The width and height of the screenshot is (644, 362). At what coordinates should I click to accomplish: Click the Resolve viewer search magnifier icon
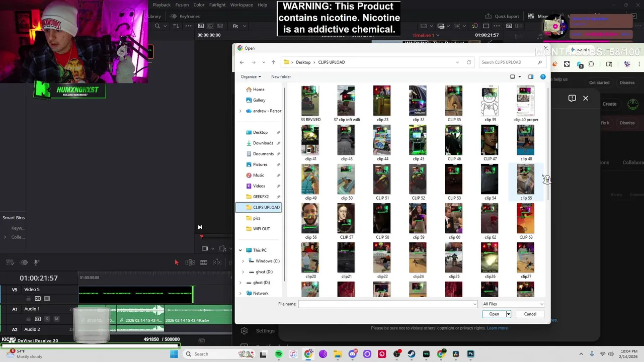pyautogui.click(x=157, y=26)
